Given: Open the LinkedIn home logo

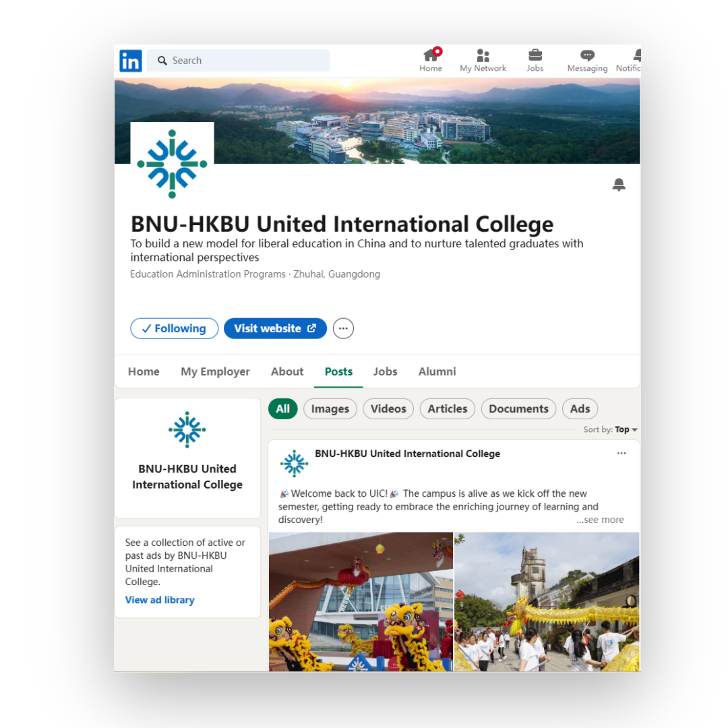Looking at the screenshot, I should [131, 61].
